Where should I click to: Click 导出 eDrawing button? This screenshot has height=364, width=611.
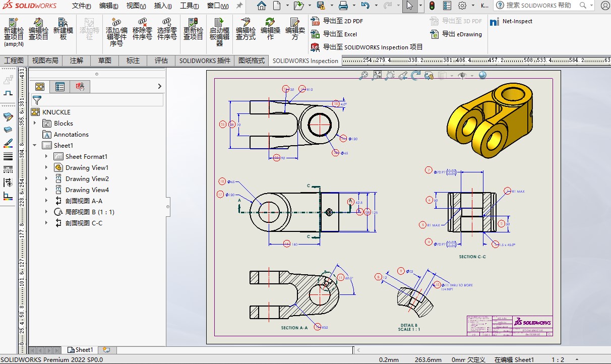tap(456, 34)
